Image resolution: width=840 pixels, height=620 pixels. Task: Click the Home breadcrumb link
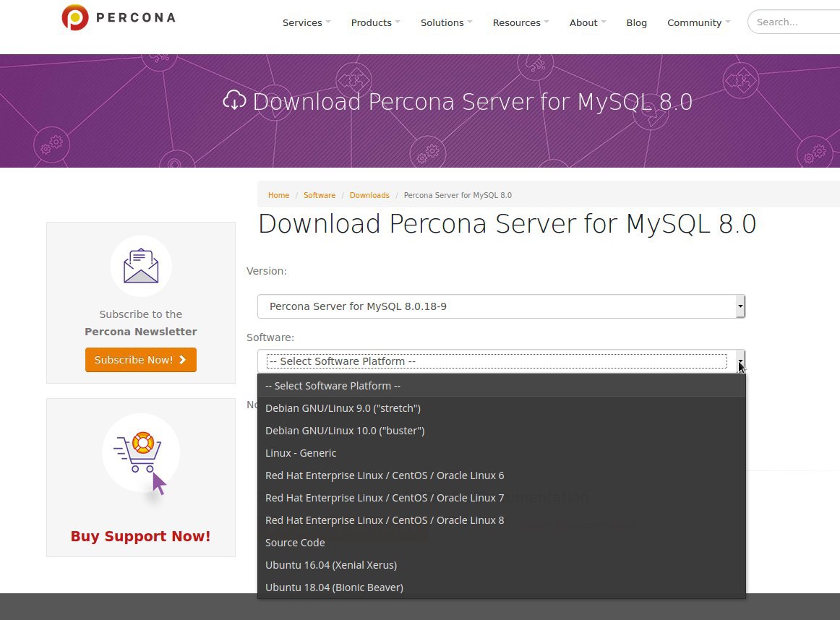pyautogui.click(x=278, y=195)
